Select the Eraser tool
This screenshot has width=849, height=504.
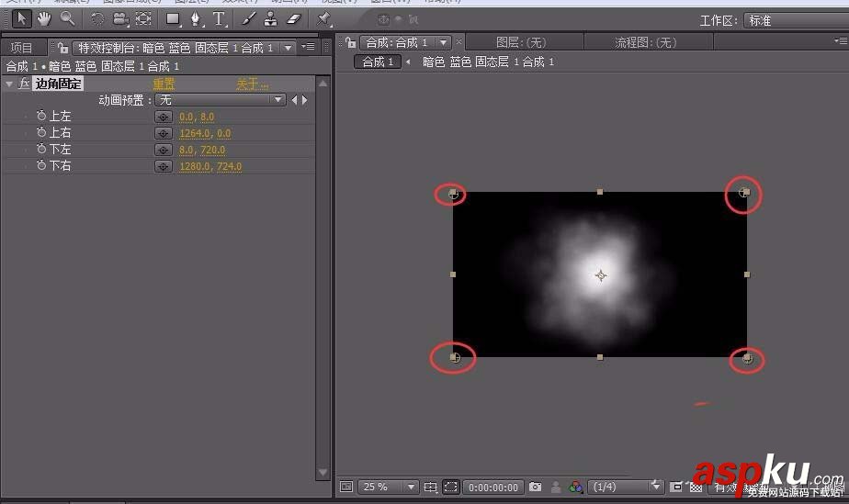[x=293, y=19]
